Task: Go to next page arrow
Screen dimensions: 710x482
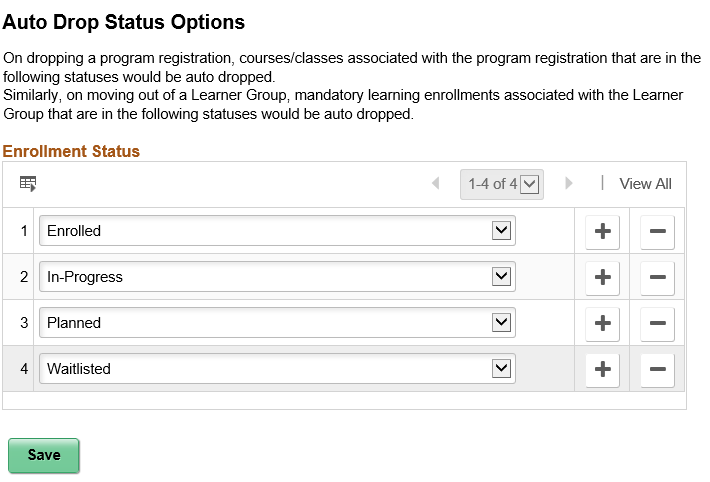Action: click(569, 184)
